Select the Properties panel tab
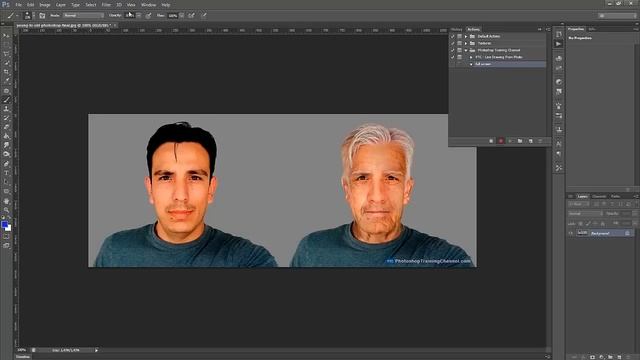The width and height of the screenshot is (640, 360). [576, 29]
